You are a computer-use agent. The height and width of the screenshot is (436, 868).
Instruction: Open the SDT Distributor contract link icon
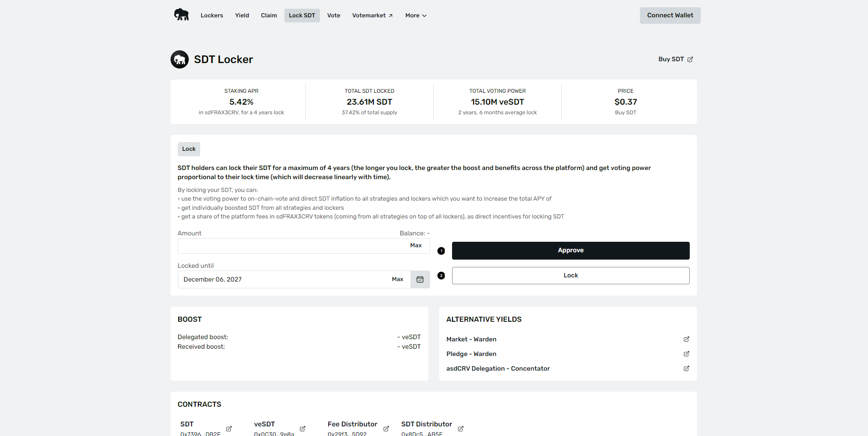(x=461, y=429)
